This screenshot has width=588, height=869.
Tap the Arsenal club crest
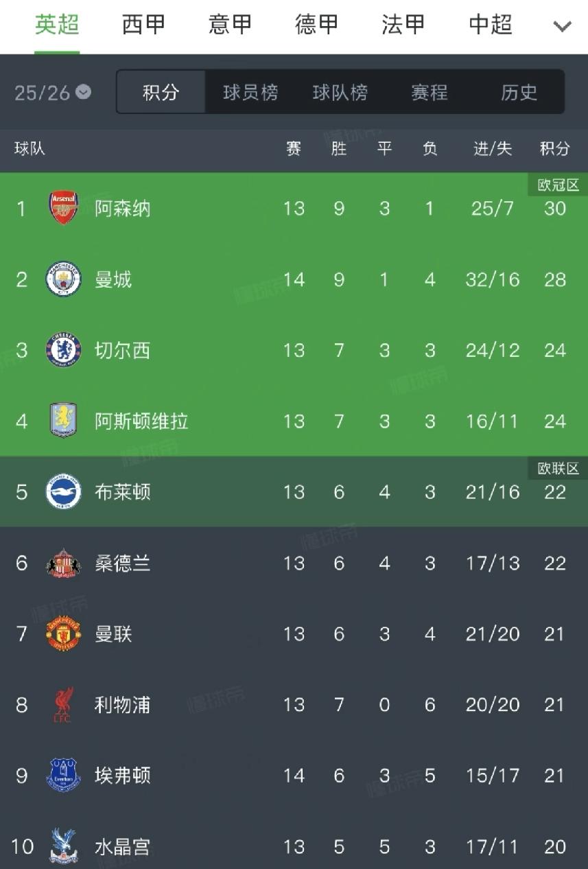[x=63, y=208]
